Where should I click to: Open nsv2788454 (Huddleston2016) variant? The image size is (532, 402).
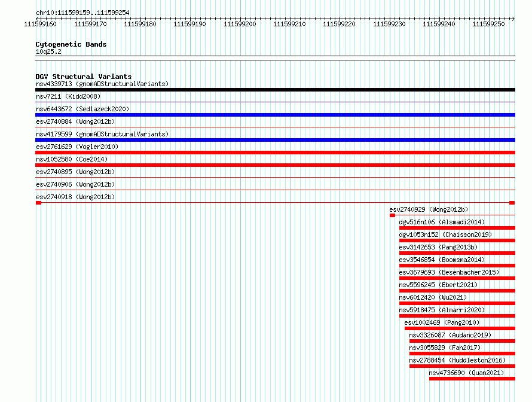point(457,360)
